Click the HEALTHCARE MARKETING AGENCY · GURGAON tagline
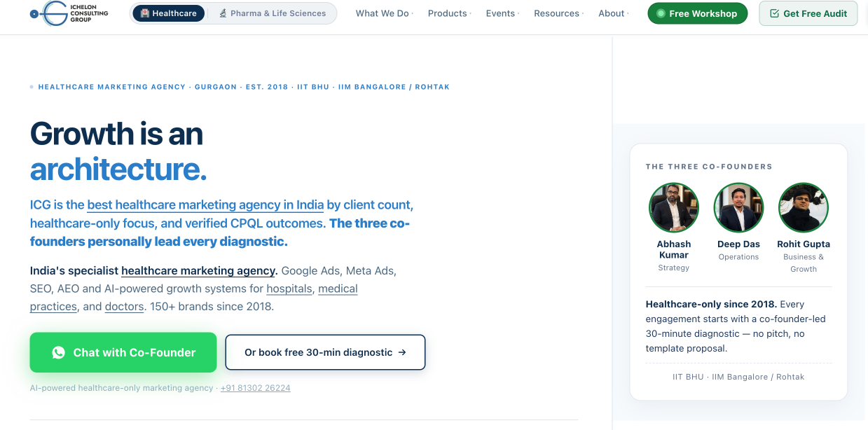Screen dimensions: 868x430 (244, 87)
